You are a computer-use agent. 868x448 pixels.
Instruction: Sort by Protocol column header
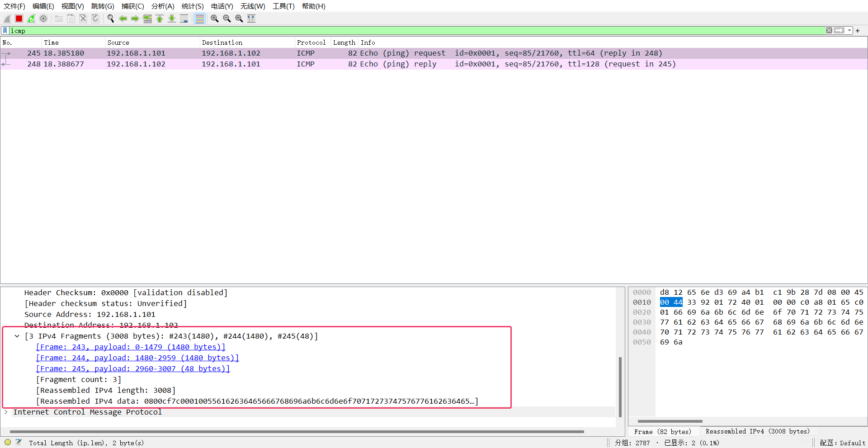[313, 42]
